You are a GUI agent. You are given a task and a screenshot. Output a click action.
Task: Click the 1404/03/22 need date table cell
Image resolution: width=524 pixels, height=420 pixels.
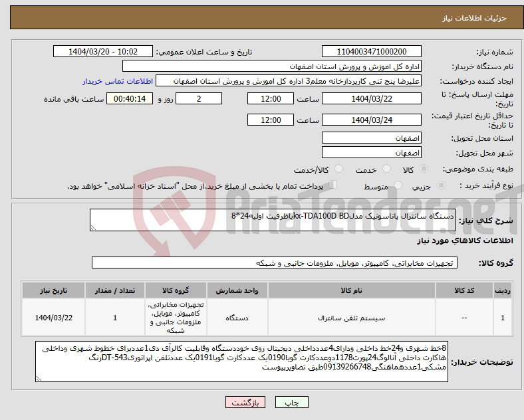point(53,318)
